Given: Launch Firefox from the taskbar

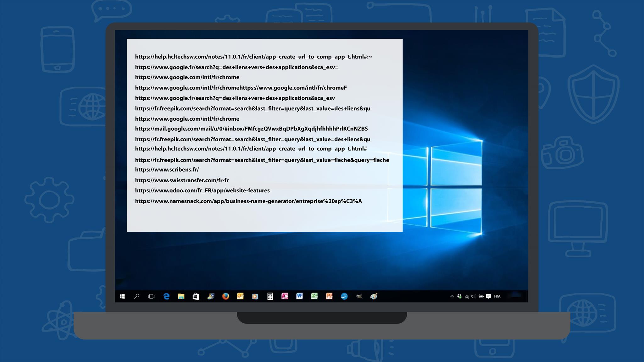Looking at the screenshot, I should pos(225,296).
